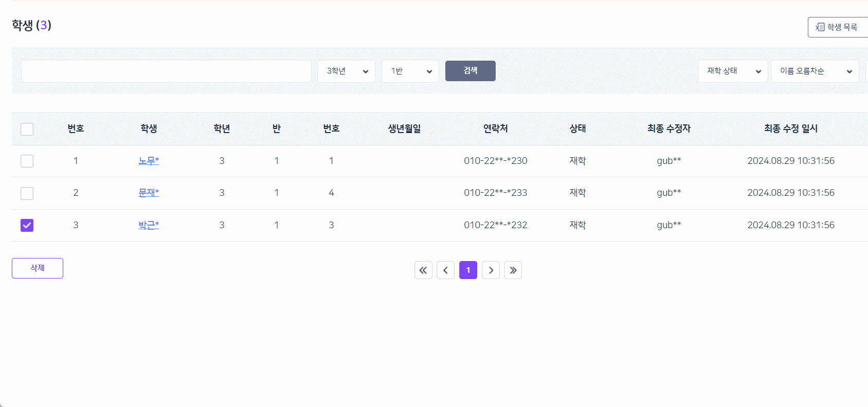This screenshot has width=868, height=407.
Task: Expand the 1반 class dropdown
Action: click(410, 71)
